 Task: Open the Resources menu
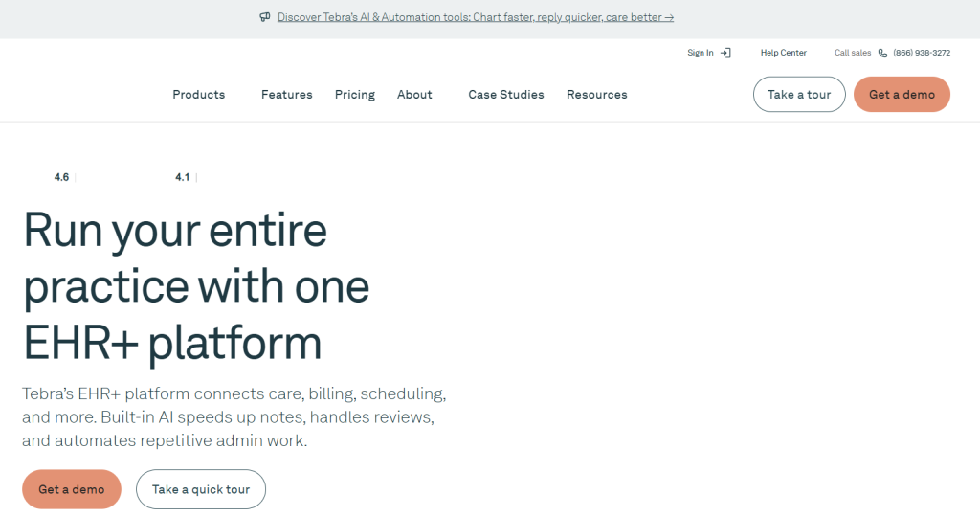click(x=597, y=95)
